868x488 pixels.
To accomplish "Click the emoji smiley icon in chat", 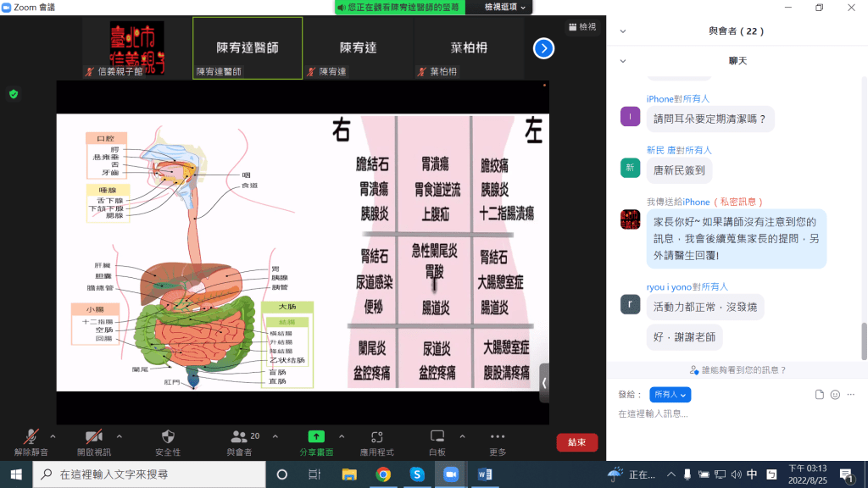I will 835,395.
